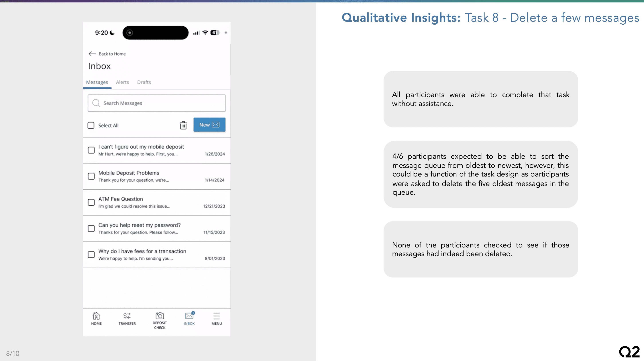The height and width of the screenshot is (361, 644).
Task: Click the search magnifier icon
Action: [x=96, y=103]
